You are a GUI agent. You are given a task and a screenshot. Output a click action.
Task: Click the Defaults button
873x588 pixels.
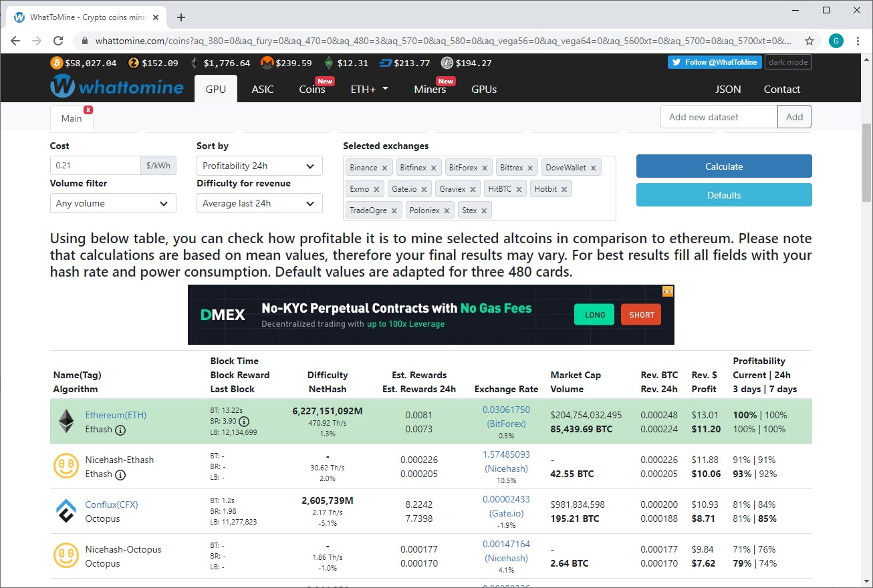click(724, 195)
